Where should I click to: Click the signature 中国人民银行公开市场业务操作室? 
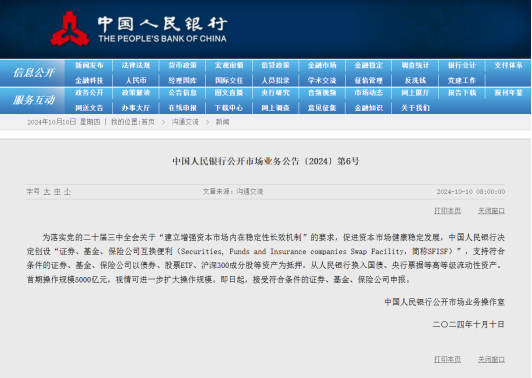click(444, 302)
